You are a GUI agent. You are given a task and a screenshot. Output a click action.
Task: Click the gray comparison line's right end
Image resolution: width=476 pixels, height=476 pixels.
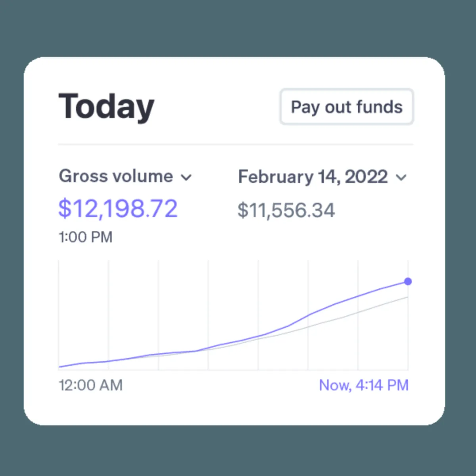coord(406,297)
